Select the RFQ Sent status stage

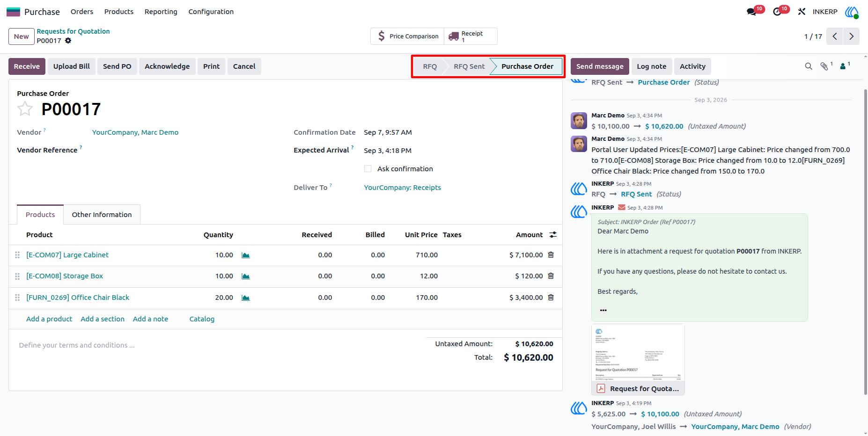469,66
